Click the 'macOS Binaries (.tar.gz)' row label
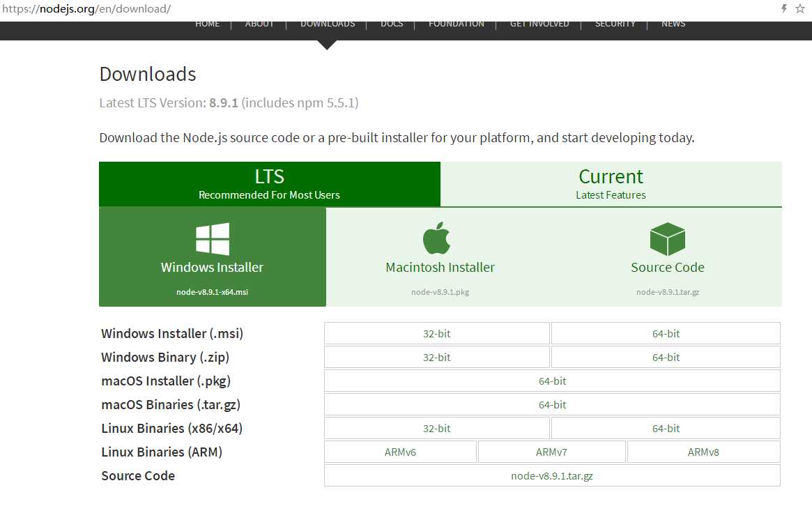This screenshot has width=812, height=513. click(x=171, y=405)
